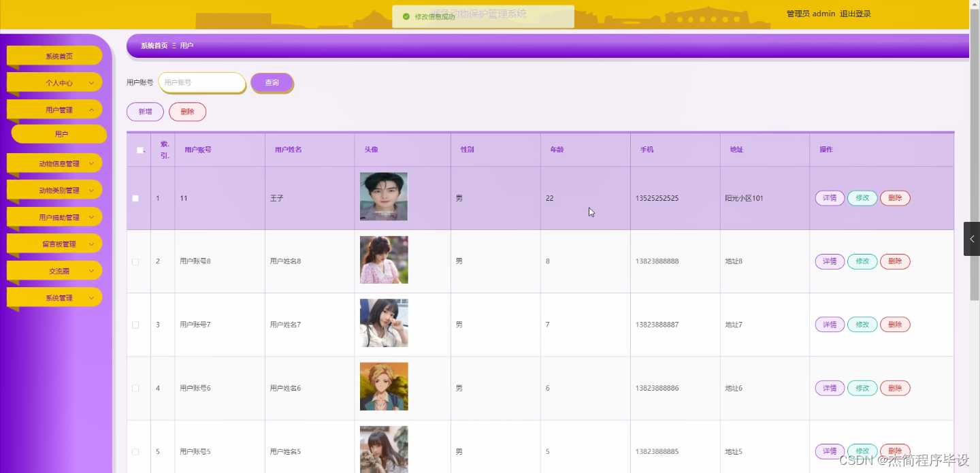Click 删除 for 用户账号8

click(895, 261)
